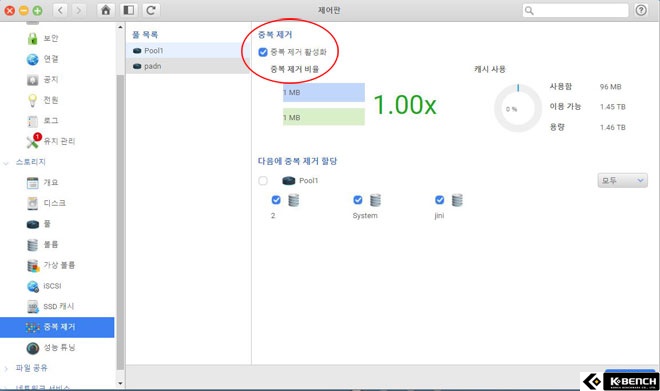Click the 캐시 사용 cache usage label
Viewport: 660px width, 391px height.
coord(490,69)
